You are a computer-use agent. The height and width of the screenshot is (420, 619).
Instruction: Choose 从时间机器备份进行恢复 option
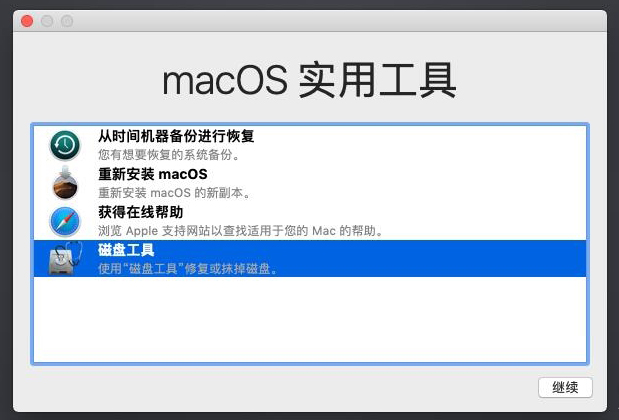pyautogui.click(x=310, y=145)
